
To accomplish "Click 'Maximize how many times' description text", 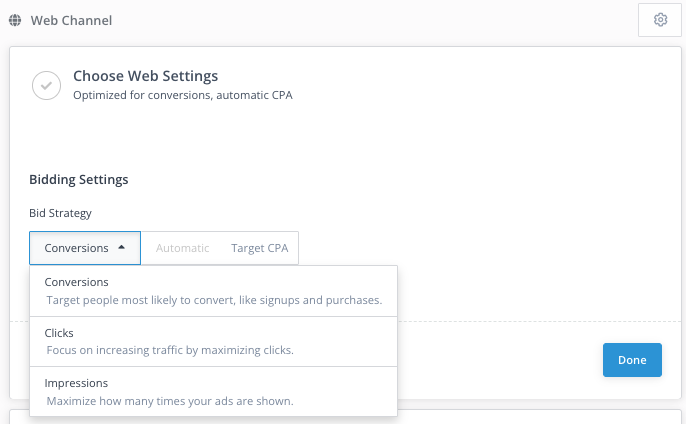I will (x=169, y=401).
